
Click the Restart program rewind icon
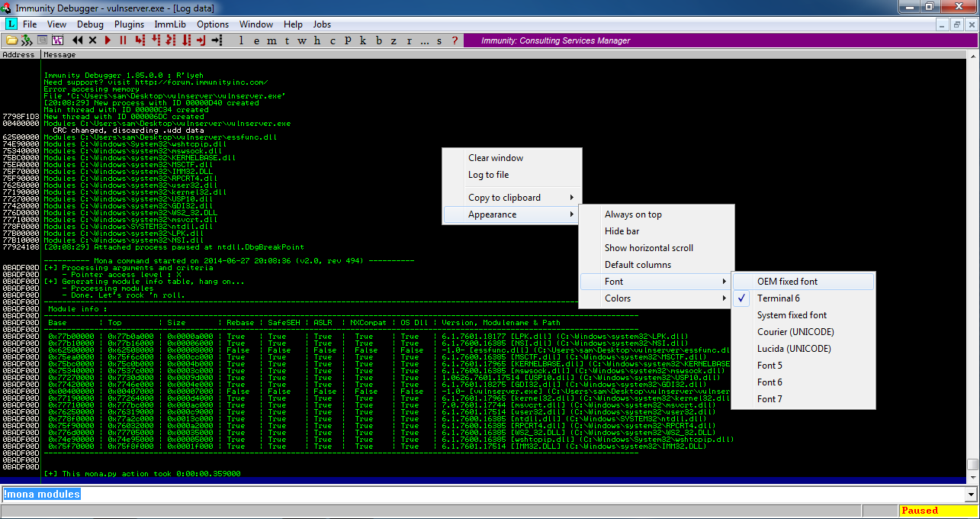coord(78,40)
